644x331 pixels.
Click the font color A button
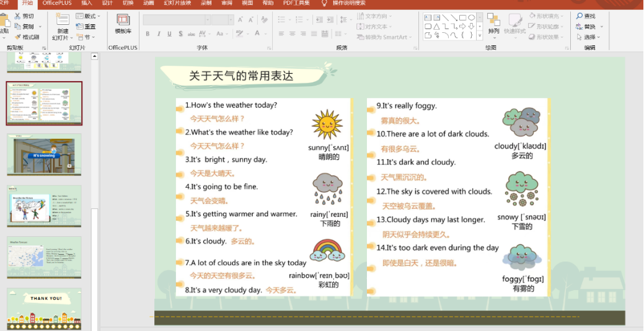tap(256, 34)
